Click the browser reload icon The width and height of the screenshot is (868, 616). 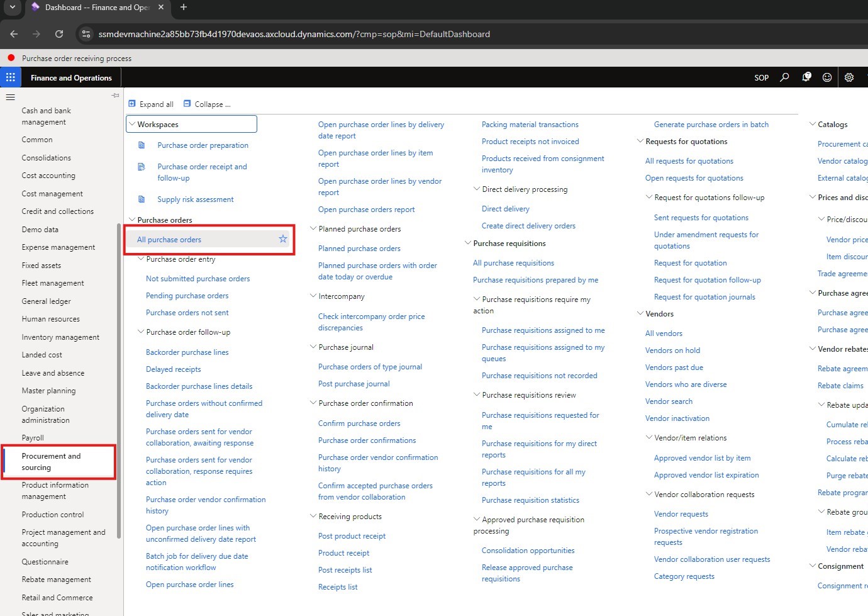[59, 34]
